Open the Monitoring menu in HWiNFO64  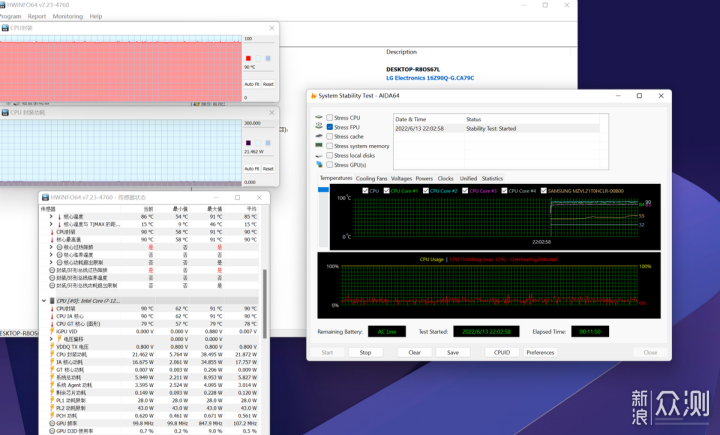[68, 16]
